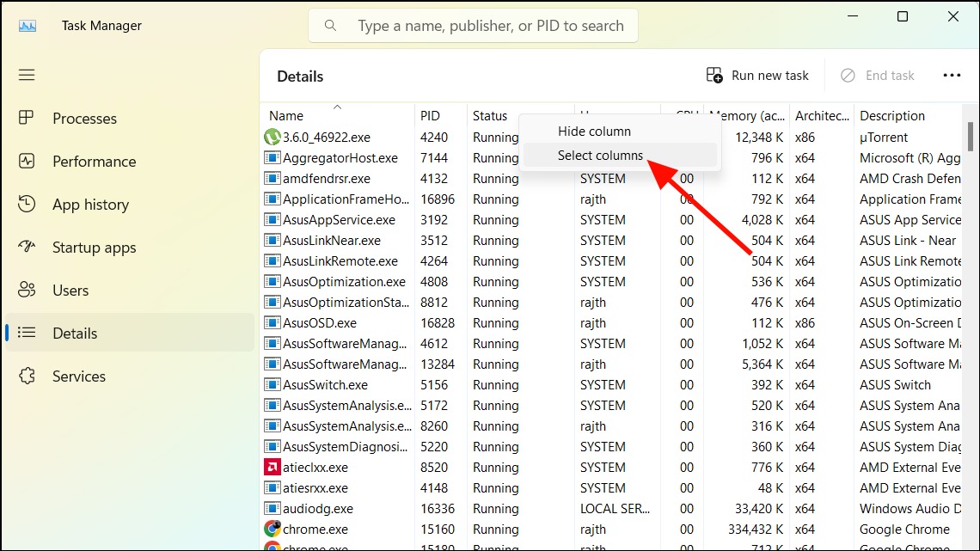Viewport: 980px width, 551px height.
Task: Click the 334,432 K memory value
Action: click(x=755, y=530)
